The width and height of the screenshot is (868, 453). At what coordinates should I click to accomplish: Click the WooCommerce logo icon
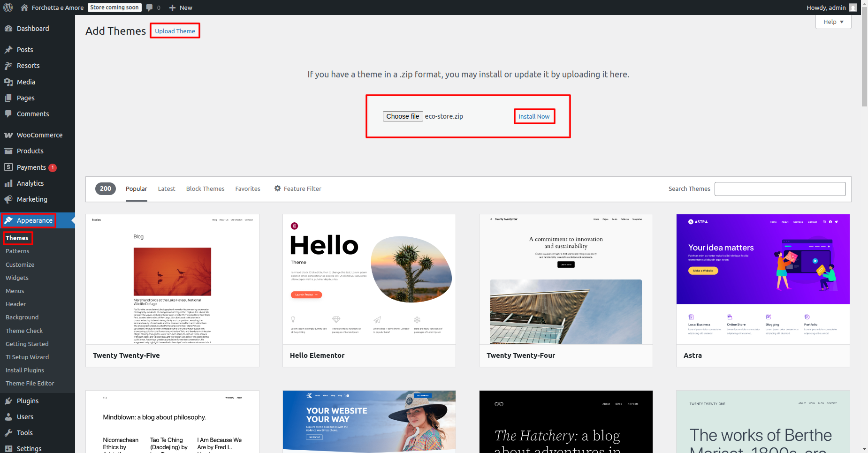point(8,135)
